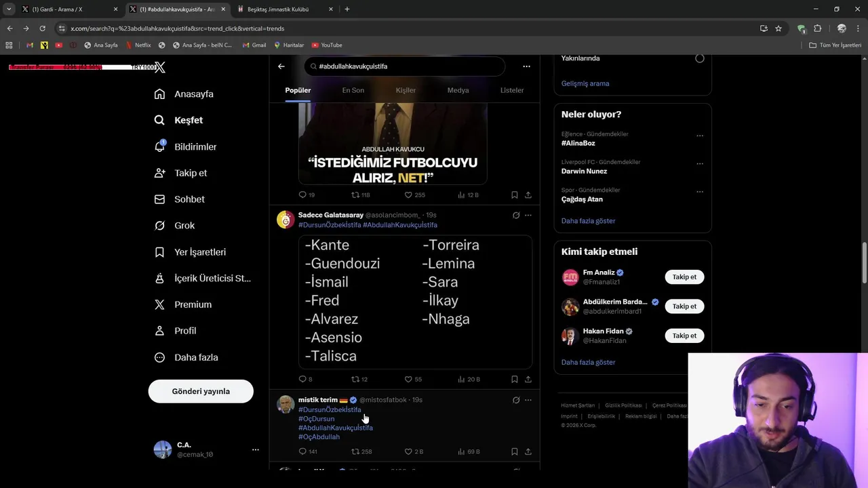The height and width of the screenshot is (488, 868).
Task: Click the Bildirimler bell icon
Action: tap(159, 146)
